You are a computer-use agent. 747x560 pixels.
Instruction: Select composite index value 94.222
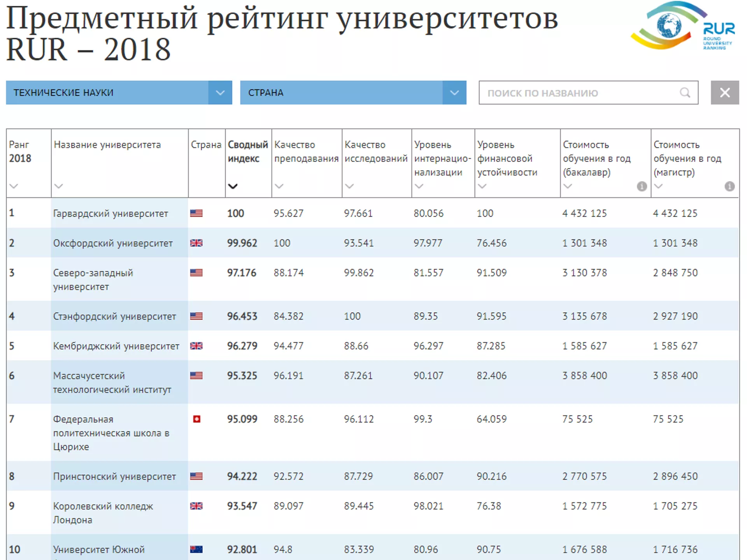pos(242,476)
